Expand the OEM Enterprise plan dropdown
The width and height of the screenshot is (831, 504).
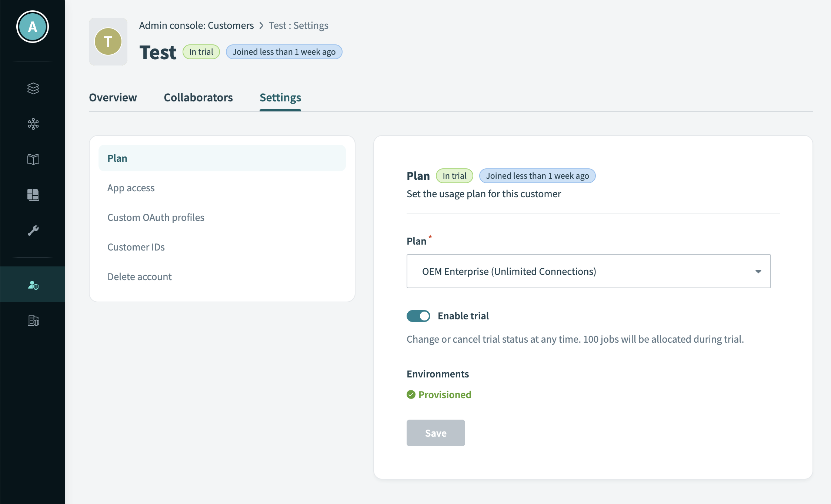coord(759,272)
